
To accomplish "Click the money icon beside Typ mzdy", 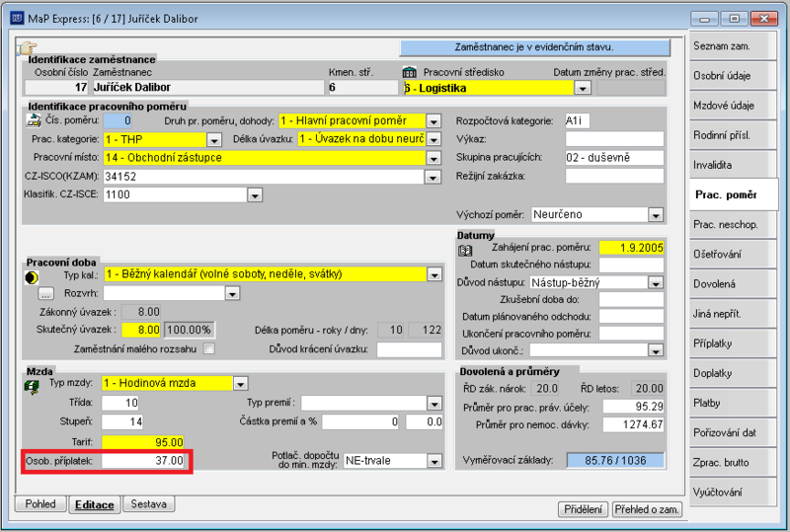I will pyautogui.click(x=32, y=387).
